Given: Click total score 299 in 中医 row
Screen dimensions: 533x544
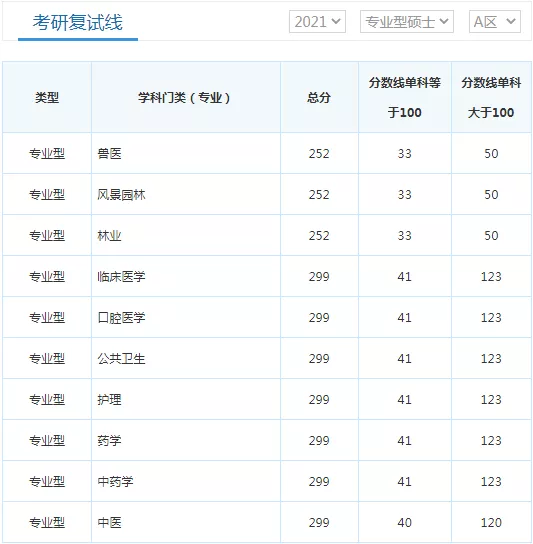Looking at the screenshot, I should (x=319, y=522).
